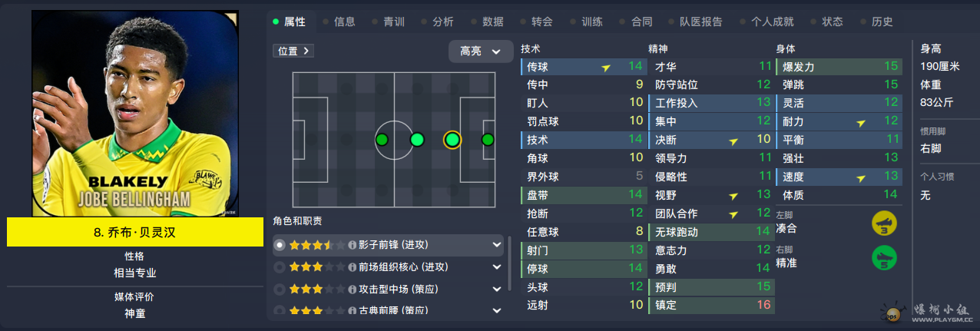Click the Jobe Bellingham player photo
This screenshot has height=331, width=980.
(135, 114)
